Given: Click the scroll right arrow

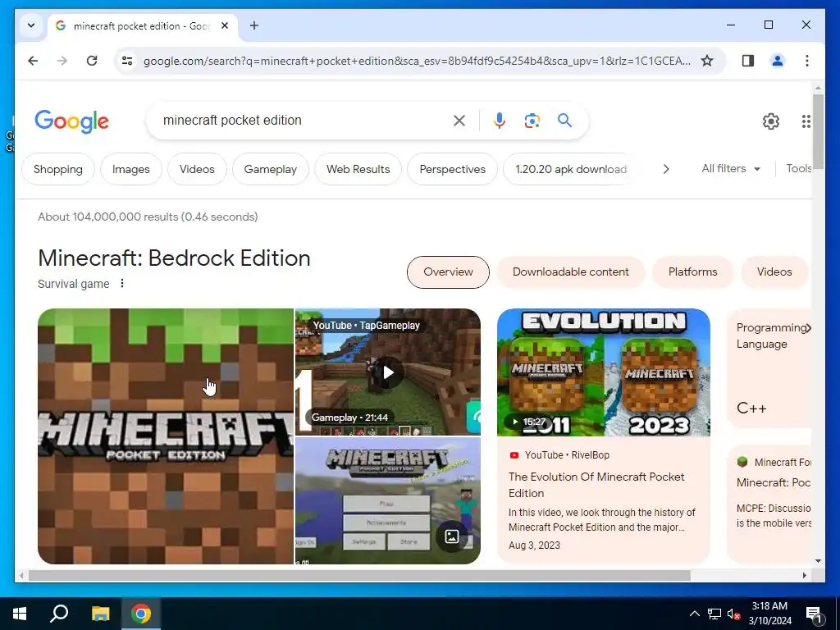Looking at the screenshot, I should click(804, 575).
